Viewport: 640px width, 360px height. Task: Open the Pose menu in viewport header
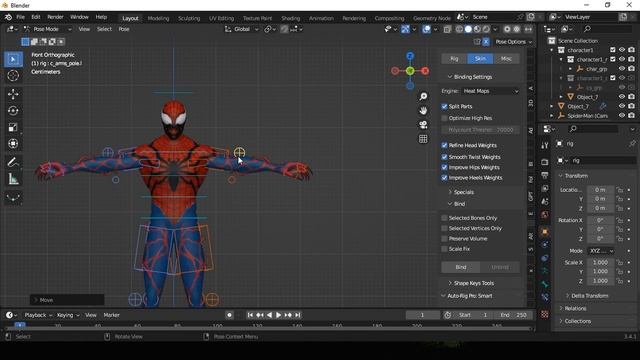coord(124,29)
